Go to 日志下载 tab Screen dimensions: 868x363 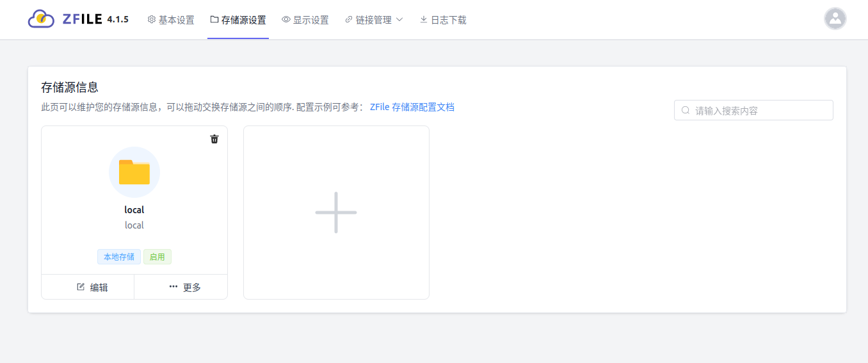443,20
